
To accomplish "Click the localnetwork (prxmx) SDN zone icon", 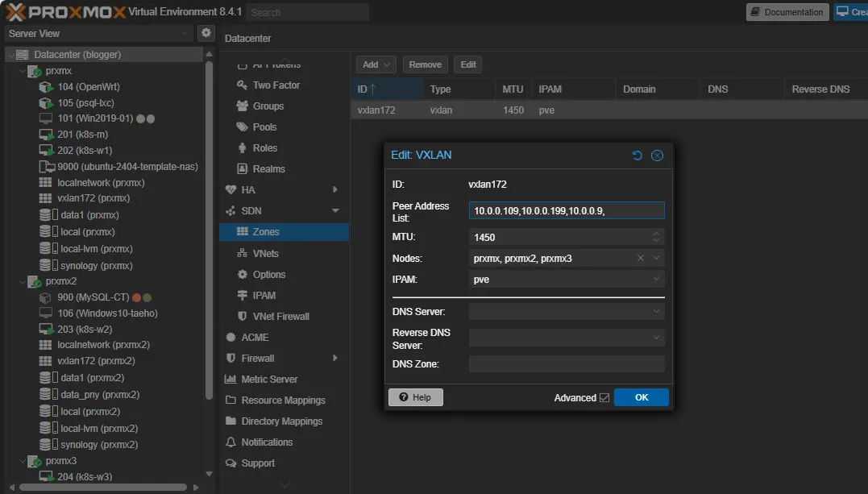I will pos(45,182).
